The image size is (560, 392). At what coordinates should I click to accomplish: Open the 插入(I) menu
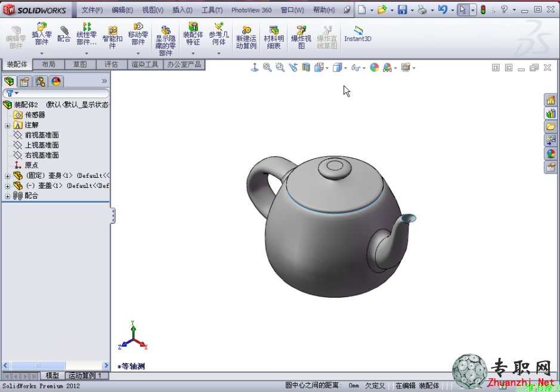point(182,10)
